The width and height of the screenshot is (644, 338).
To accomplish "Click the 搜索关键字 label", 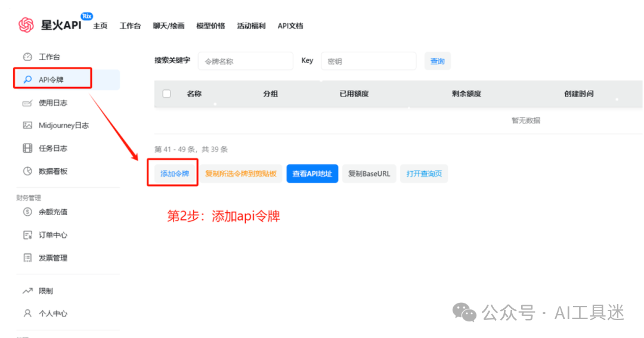I will pos(172,60).
